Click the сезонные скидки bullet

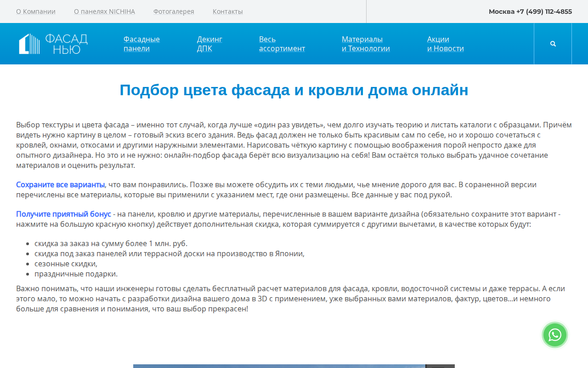[66, 264]
